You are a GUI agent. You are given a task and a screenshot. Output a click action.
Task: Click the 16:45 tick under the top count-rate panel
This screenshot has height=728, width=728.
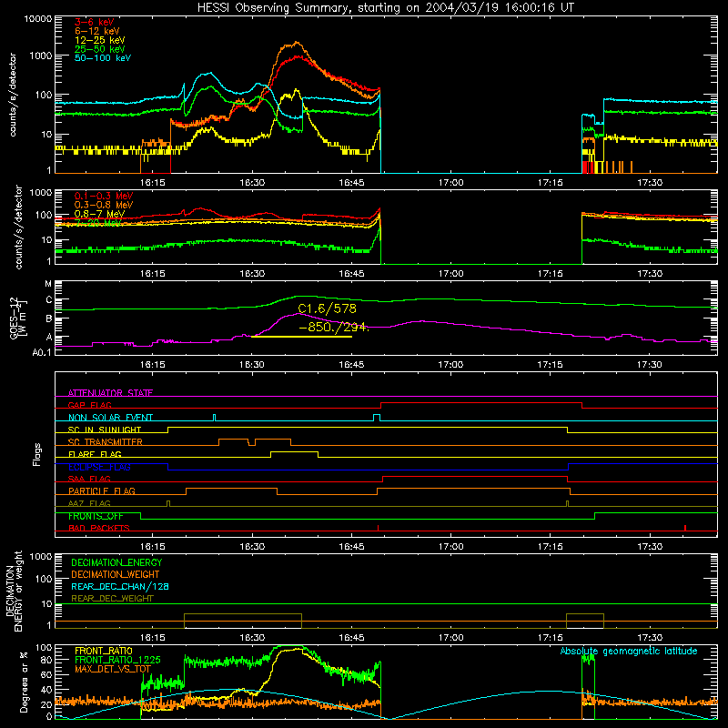[x=351, y=183]
